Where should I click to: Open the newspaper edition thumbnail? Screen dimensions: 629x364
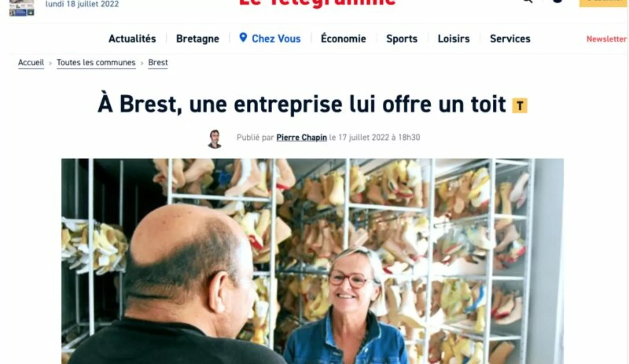(x=22, y=8)
